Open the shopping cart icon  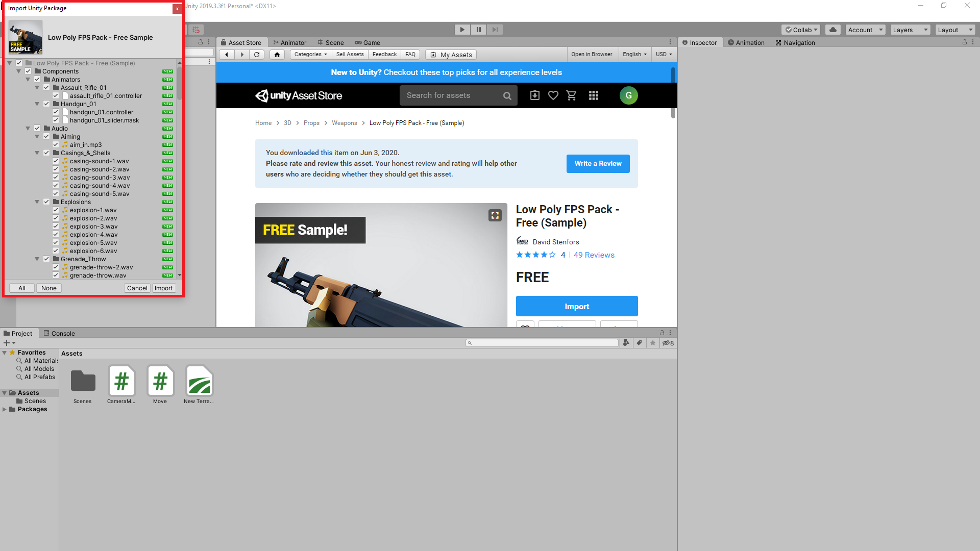coord(571,95)
